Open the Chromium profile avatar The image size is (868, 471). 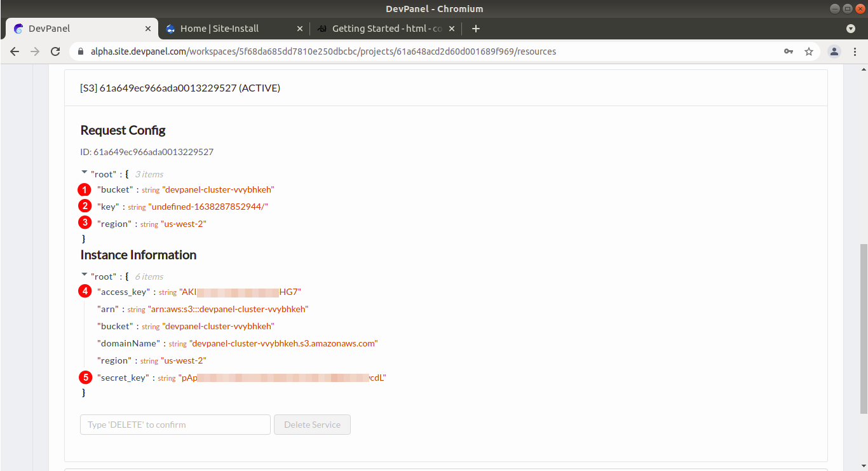click(x=834, y=51)
